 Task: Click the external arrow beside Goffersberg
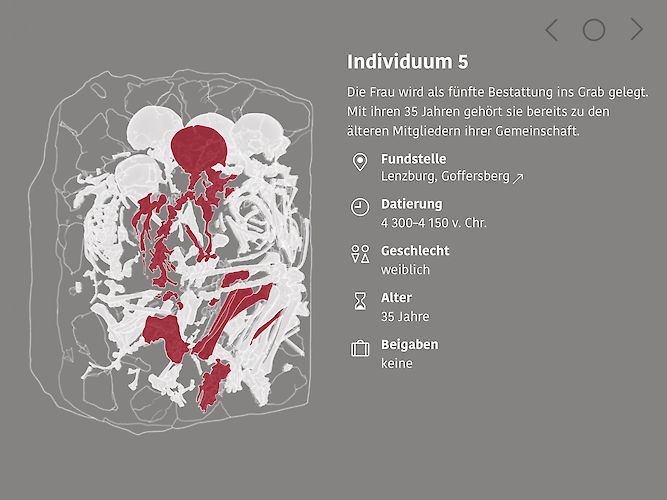[x=518, y=177]
